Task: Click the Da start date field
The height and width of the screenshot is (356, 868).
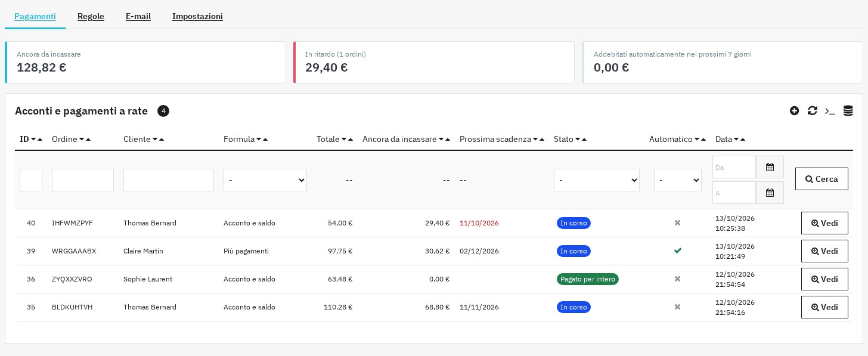Action: pos(734,167)
